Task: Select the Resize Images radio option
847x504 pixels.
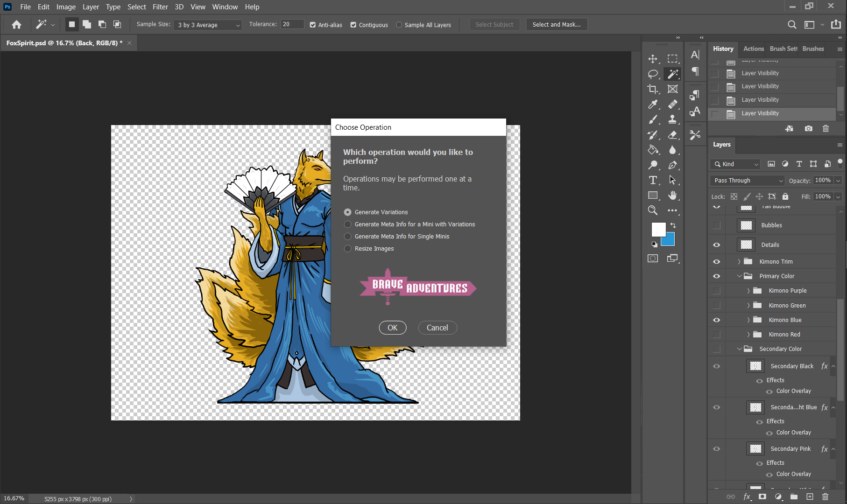Action: pyautogui.click(x=347, y=249)
